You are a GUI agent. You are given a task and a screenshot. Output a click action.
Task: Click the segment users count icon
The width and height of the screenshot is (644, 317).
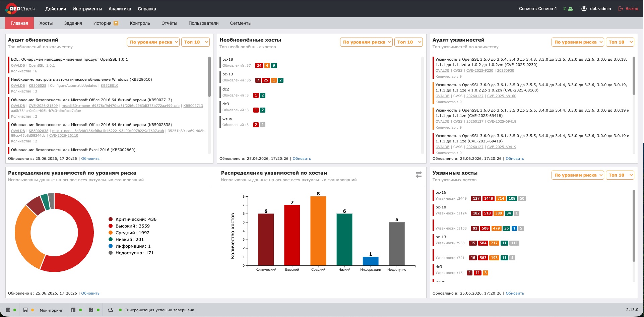[x=571, y=9]
